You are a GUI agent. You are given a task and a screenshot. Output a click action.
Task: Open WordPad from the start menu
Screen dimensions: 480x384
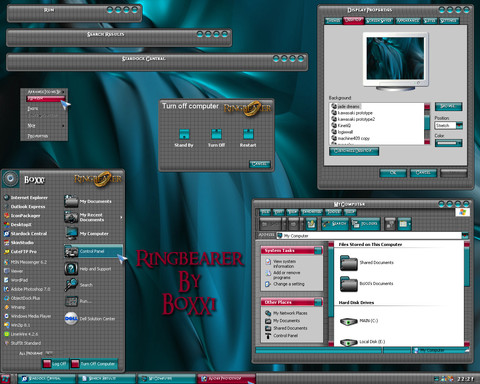16,280
